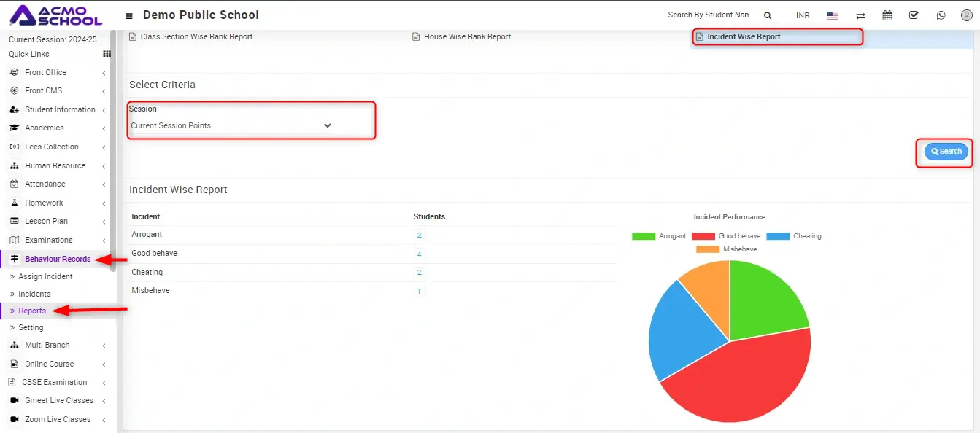Select Assign Incident in sidebar

(x=45, y=276)
